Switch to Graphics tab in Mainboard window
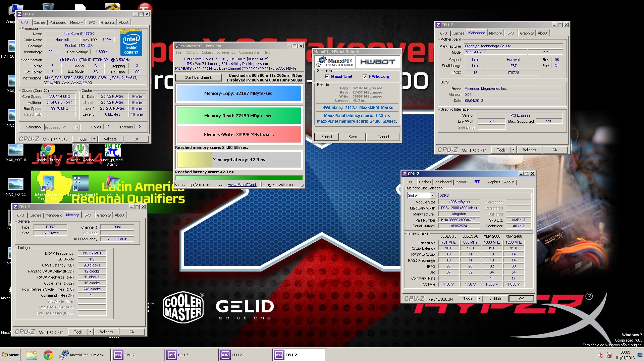This screenshot has height=362, width=644. [527, 33]
